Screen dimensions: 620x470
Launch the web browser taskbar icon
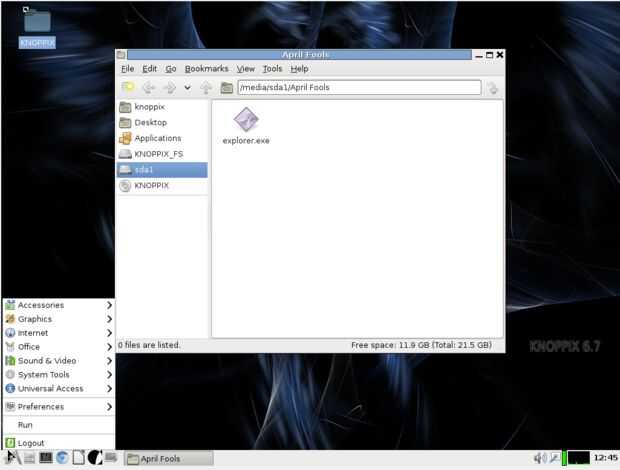62,458
